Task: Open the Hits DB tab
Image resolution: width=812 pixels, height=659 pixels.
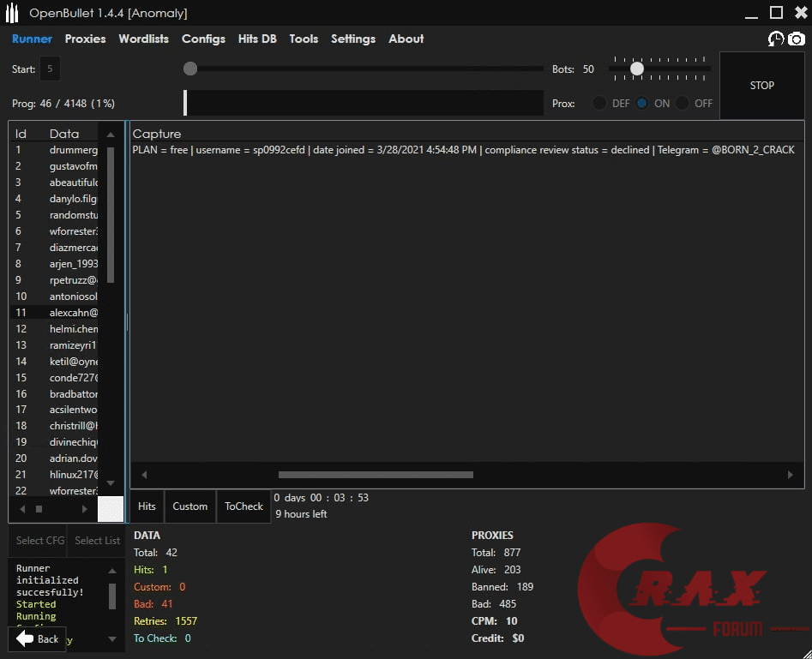Action: pyautogui.click(x=257, y=39)
